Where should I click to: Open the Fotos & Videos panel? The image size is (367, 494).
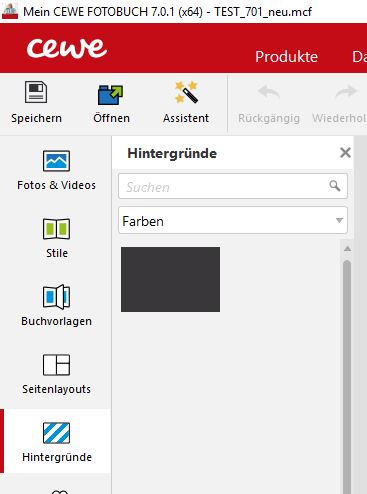(56, 170)
